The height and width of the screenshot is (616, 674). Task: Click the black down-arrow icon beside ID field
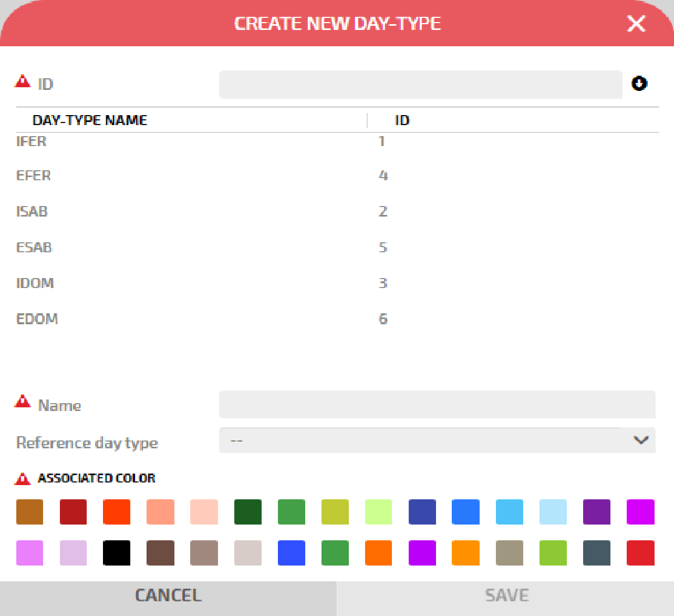click(639, 84)
